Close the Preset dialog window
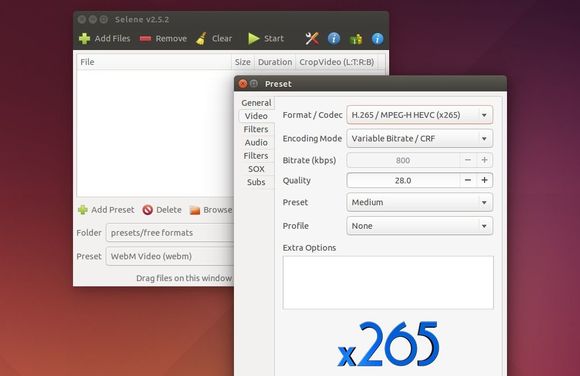Image resolution: width=580 pixels, height=376 pixels. pos(243,84)
